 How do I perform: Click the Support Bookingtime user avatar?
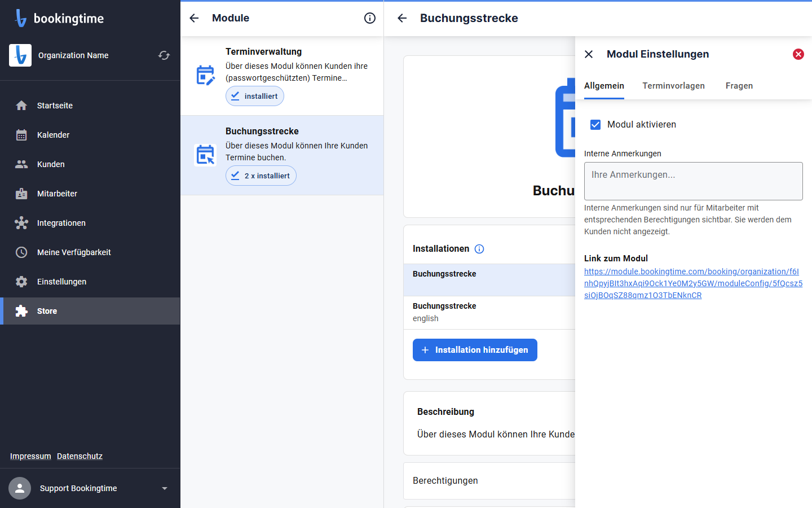click(20, 488)
